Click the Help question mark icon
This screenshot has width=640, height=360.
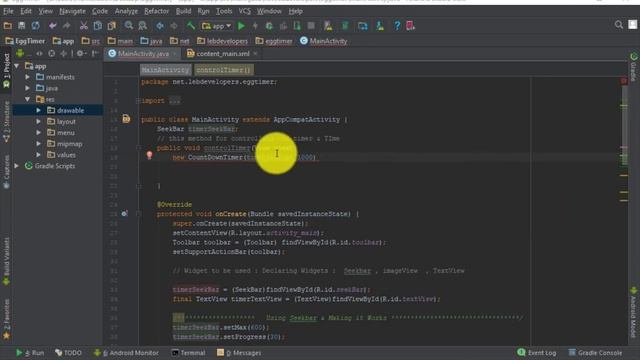pyautogui.click(x=397, y=26)
